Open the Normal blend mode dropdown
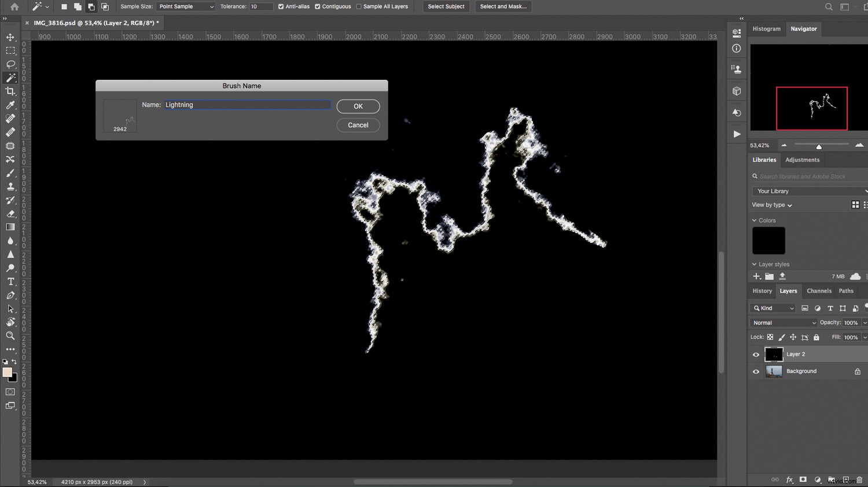The height and width of the screenshot is (487, 868). coord(783,322)
